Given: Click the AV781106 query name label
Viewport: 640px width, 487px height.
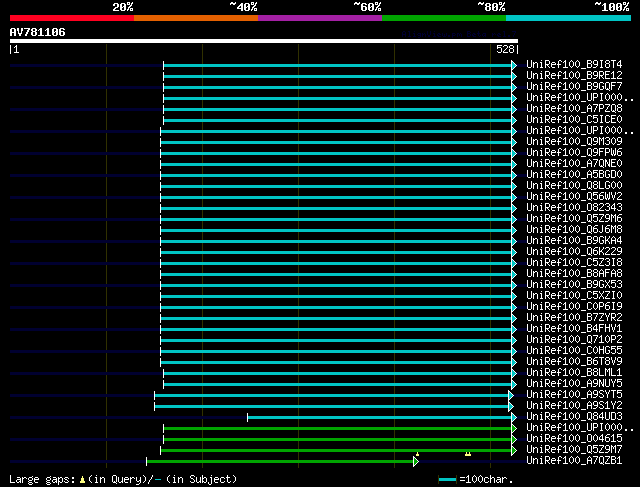Looking at the screenshot, I should [38, 32].
